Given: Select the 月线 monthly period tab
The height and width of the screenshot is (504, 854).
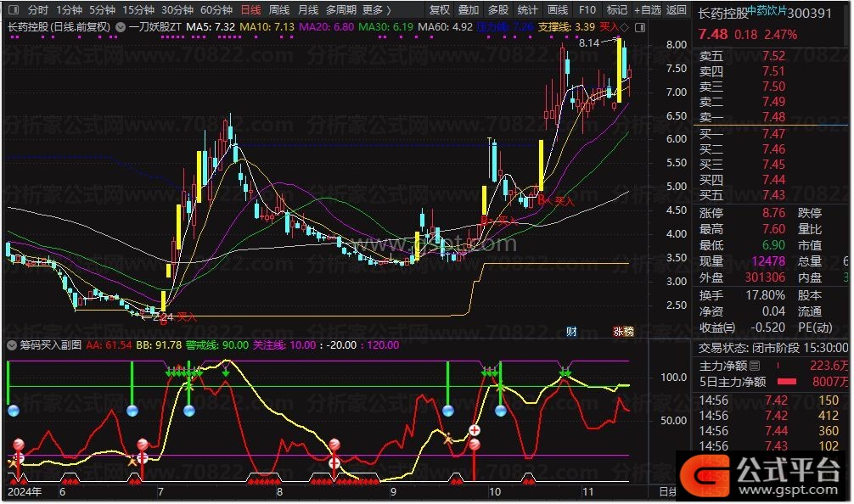Looking at the screenshot, I should coord(308,10).
